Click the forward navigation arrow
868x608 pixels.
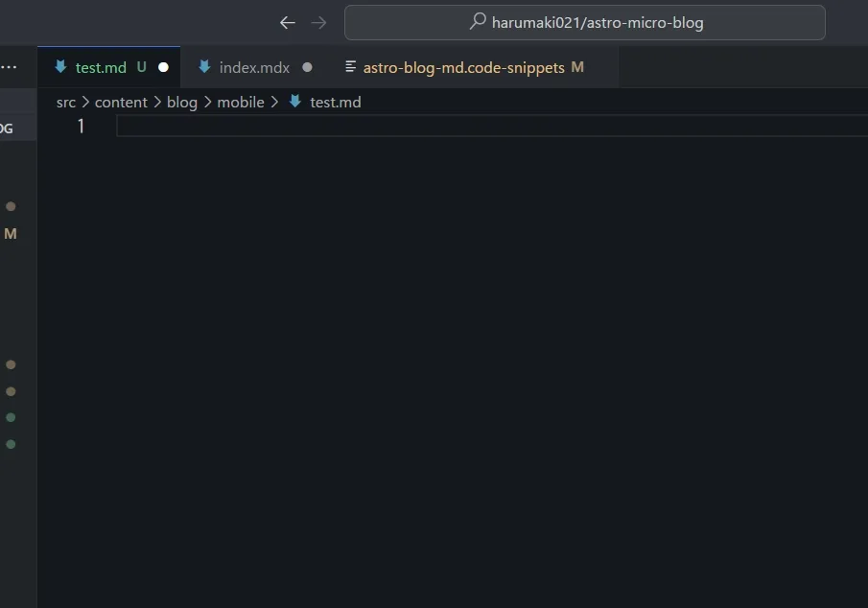(x=318, y=22)
